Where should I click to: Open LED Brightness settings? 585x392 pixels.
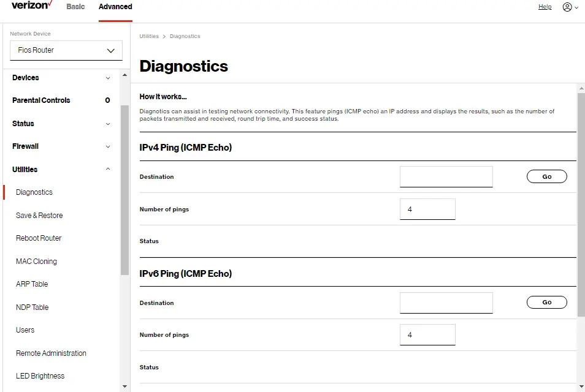pyautogui.click(x=40, y=375)
